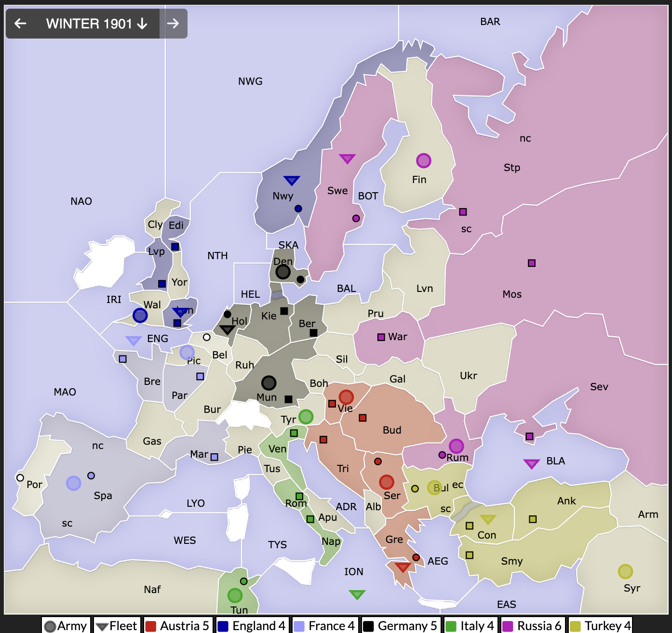Click the Lvn region label
This screenshot has height=633, width=672.
[425, 288]
